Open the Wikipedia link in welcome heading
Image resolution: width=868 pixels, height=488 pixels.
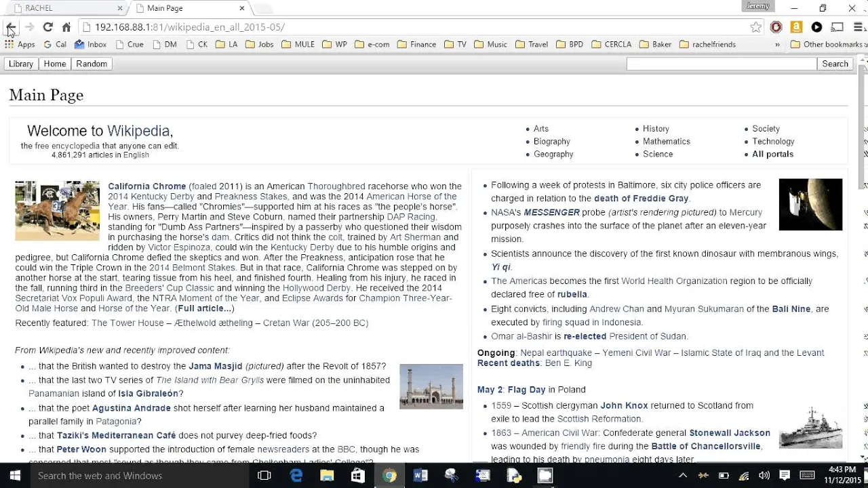pyautogui.click(x=138, y=131)
